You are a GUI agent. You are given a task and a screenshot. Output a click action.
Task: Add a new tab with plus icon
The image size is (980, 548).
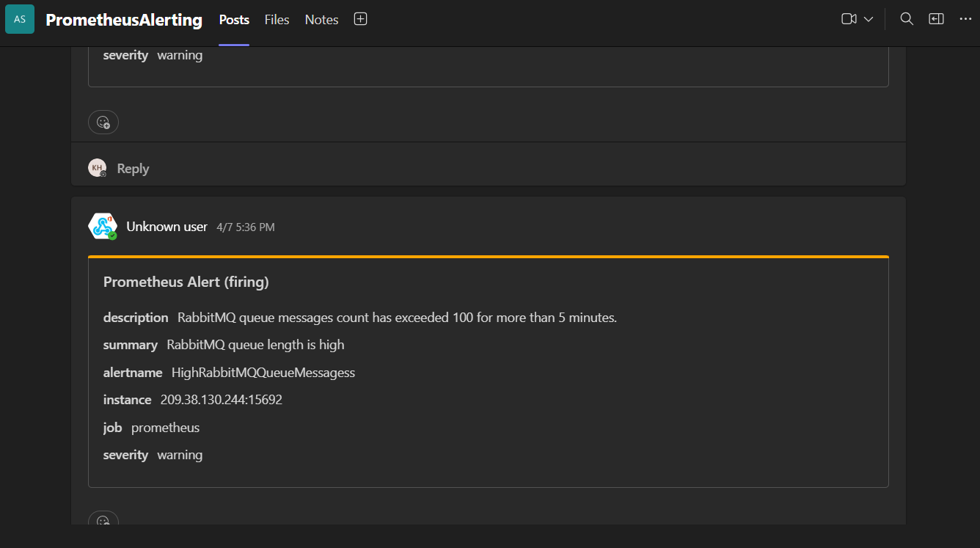coord(360,19)
